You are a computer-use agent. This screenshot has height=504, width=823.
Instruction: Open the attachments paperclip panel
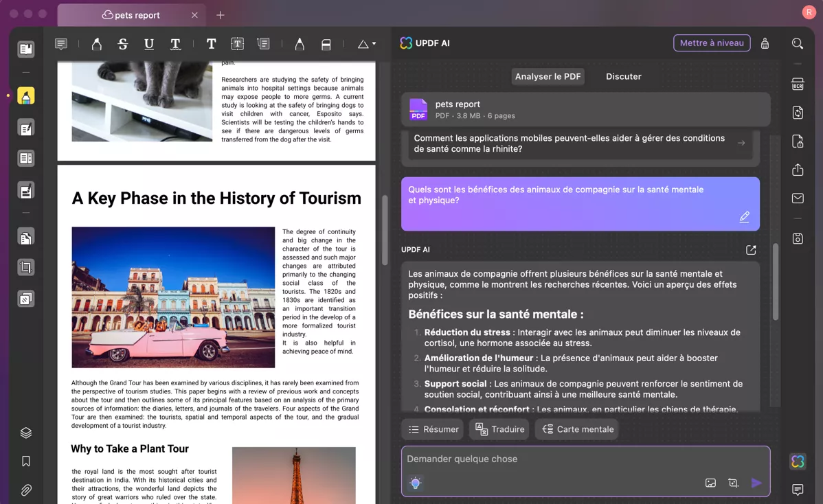click(x=25, y=490)
